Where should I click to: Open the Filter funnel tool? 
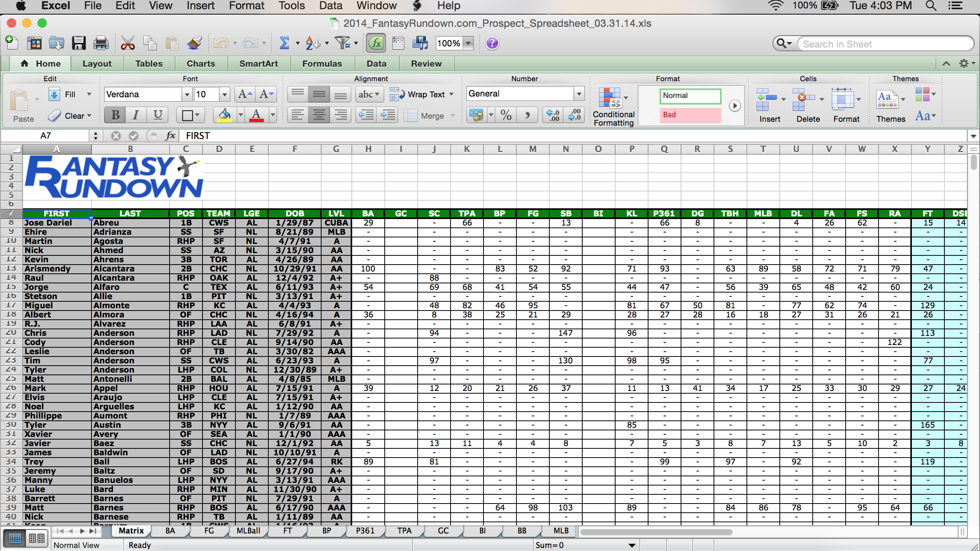coord(342,43)
